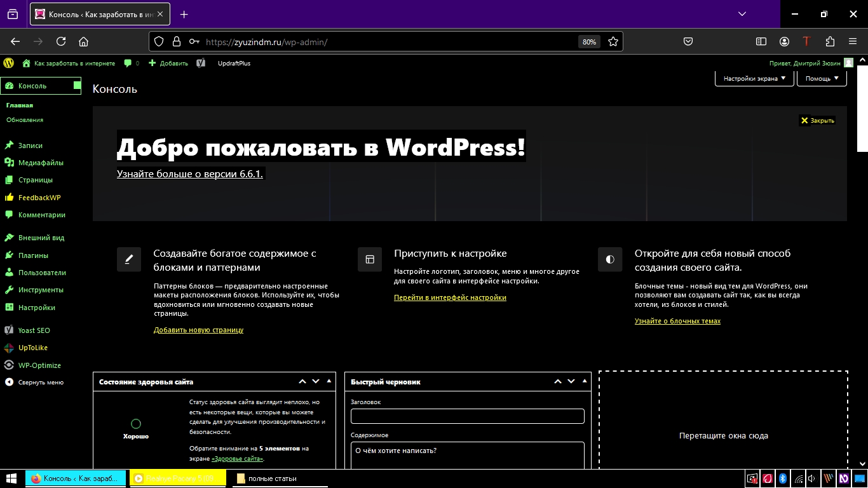The width and height of the screenshot is (868, 488).
Task: Move 'Быстрый черновик' widget down
Action: (x=571, y=382)
